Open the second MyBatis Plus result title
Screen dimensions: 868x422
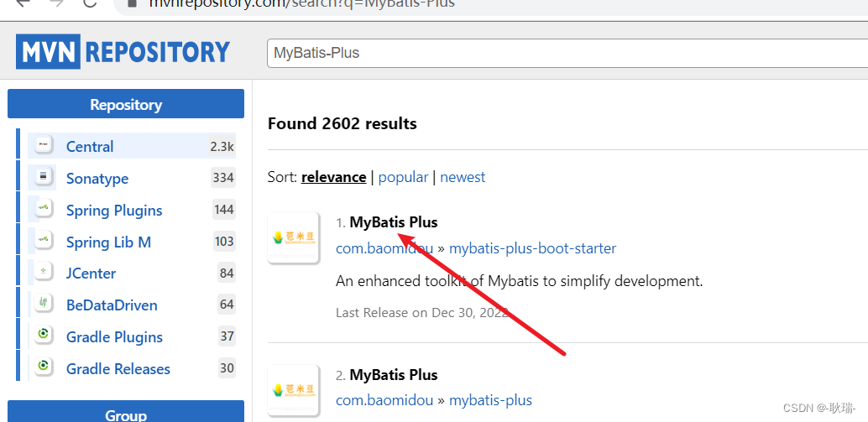394,375
